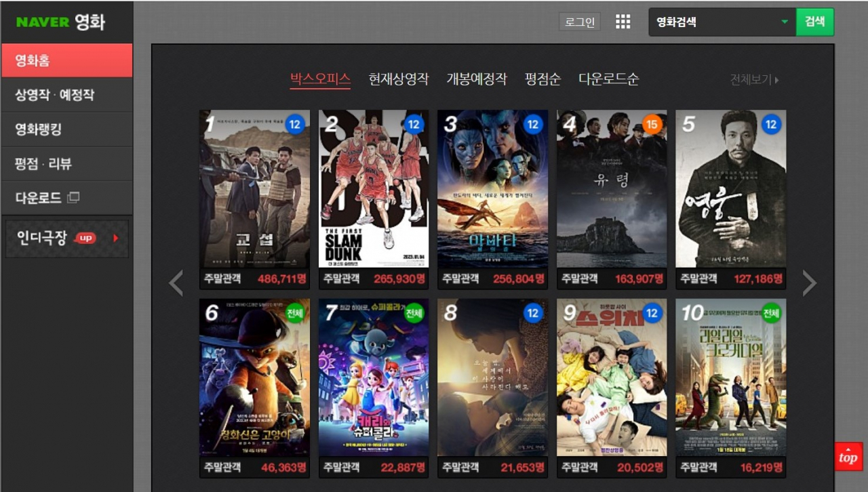This screenshot has width=868, height=492.
Task: Click the 전체 rating badge on rank 6 poster
Action: 294,313
